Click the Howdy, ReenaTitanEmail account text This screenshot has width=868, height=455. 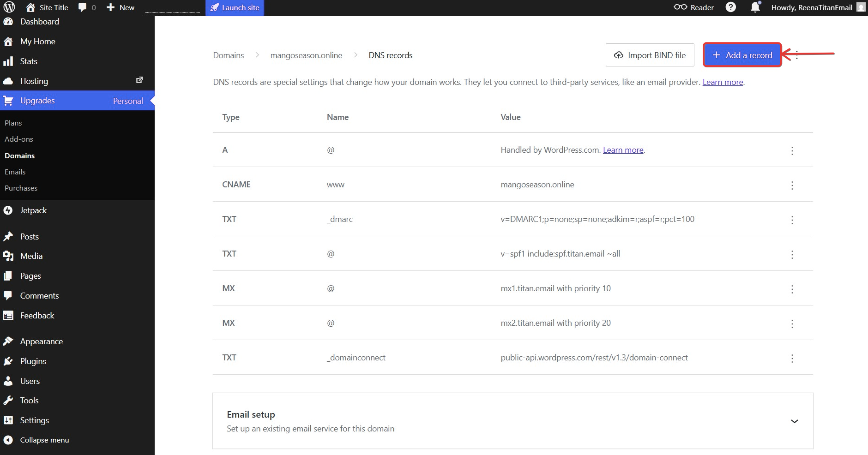coord(812,7)
